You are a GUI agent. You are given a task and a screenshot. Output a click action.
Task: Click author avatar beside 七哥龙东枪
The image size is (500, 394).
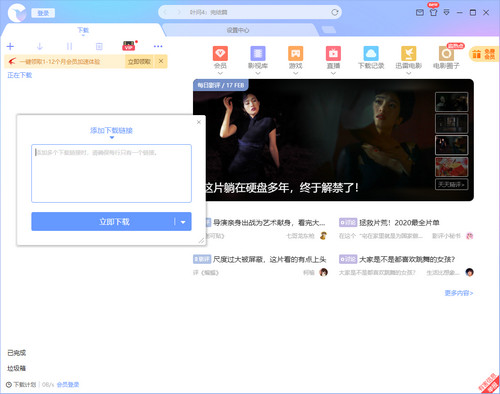[323, 236]
